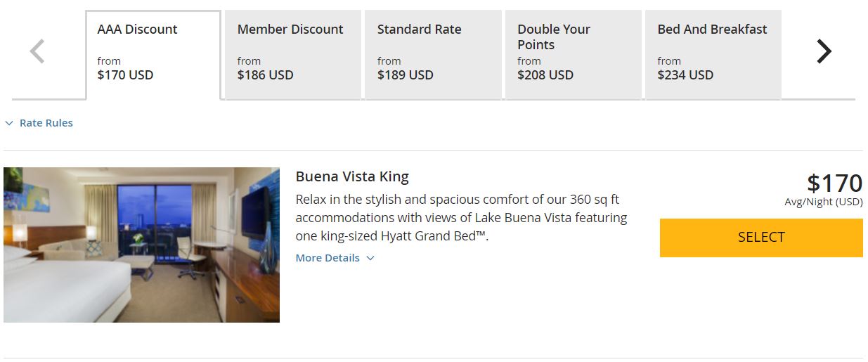Viewport: 868px width, 362px height.
Task: Show more rate options with right arrow
Action: (824, 51)
